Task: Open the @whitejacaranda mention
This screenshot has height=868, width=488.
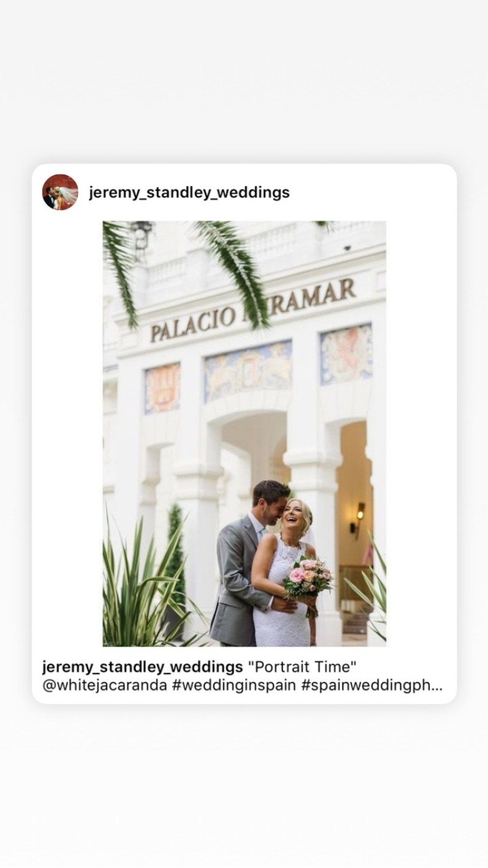Action: pyautogui.click(x=105, y=685)
